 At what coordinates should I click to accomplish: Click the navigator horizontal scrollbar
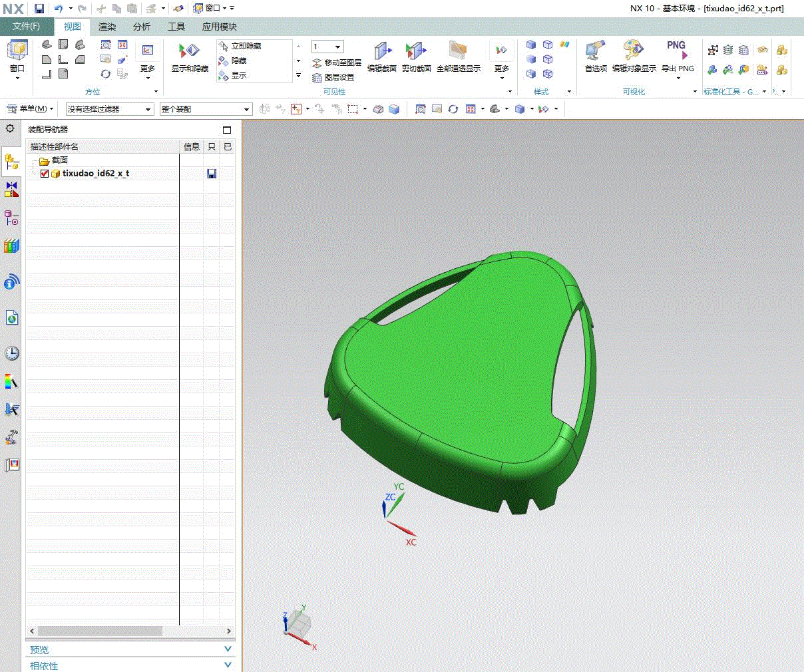pyautogui.click(x=100, y=631)
